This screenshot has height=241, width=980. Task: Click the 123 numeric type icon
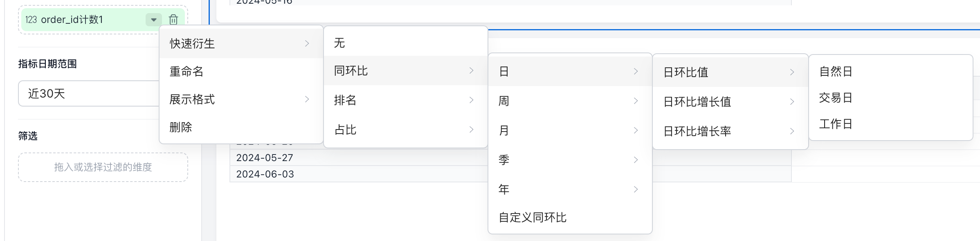click(x=31, y=20)
